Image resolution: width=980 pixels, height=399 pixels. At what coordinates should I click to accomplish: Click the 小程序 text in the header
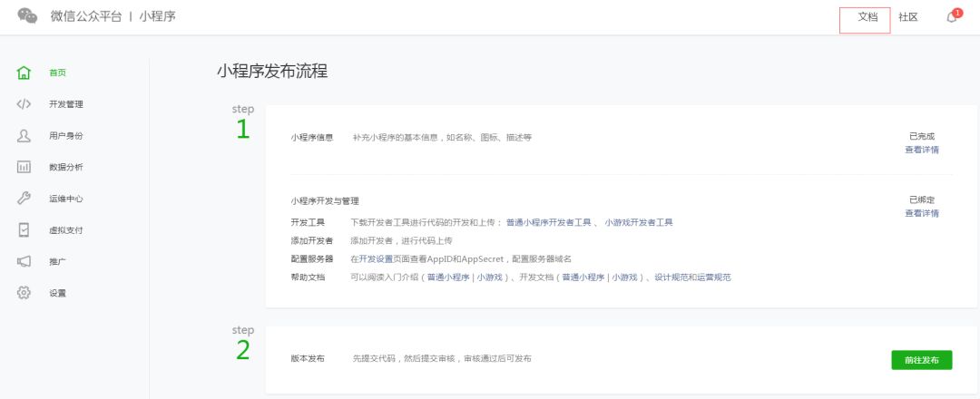point(157,16)
